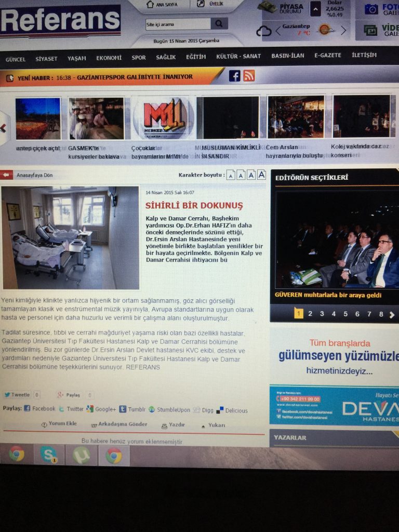Viewport: 399px width, 532px height.
Task: Select the largest Karakter boyutu size
Action: pyautogui.click(x=261, y=175)
